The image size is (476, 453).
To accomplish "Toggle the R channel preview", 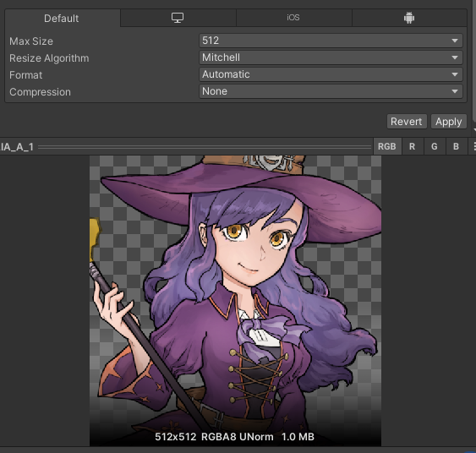I will click(412, 146).
